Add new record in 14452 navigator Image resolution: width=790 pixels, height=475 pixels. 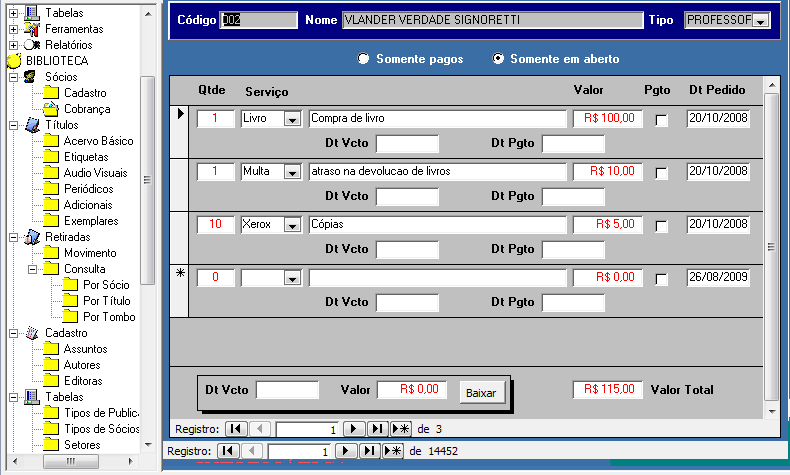(393, 450)
